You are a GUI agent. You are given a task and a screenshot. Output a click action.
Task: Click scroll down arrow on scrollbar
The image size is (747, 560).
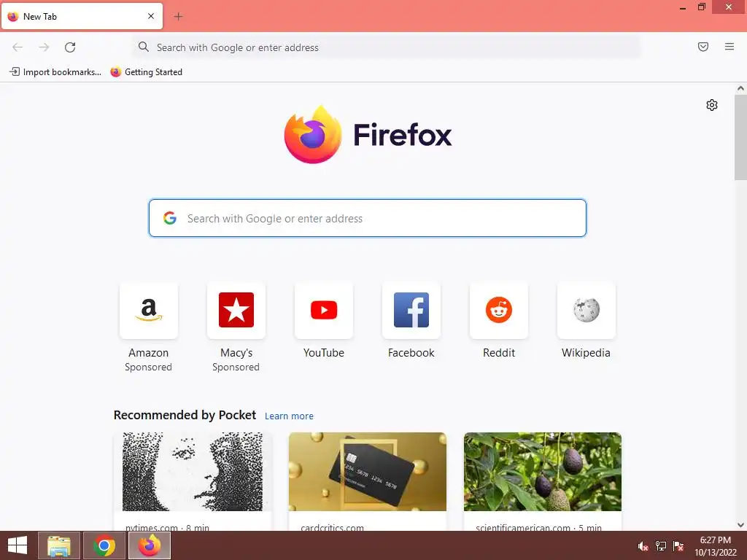[740, 525]
